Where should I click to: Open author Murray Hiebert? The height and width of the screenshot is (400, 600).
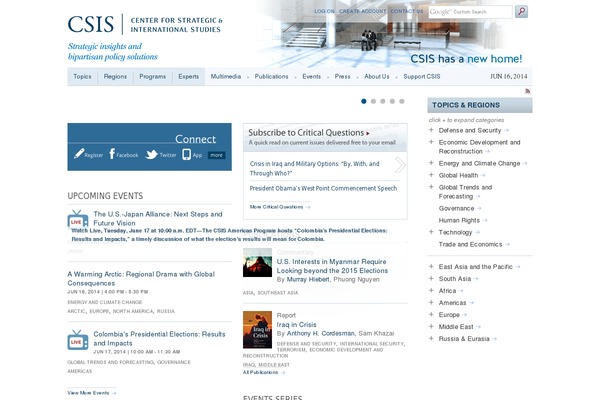[x=308, y=279]
